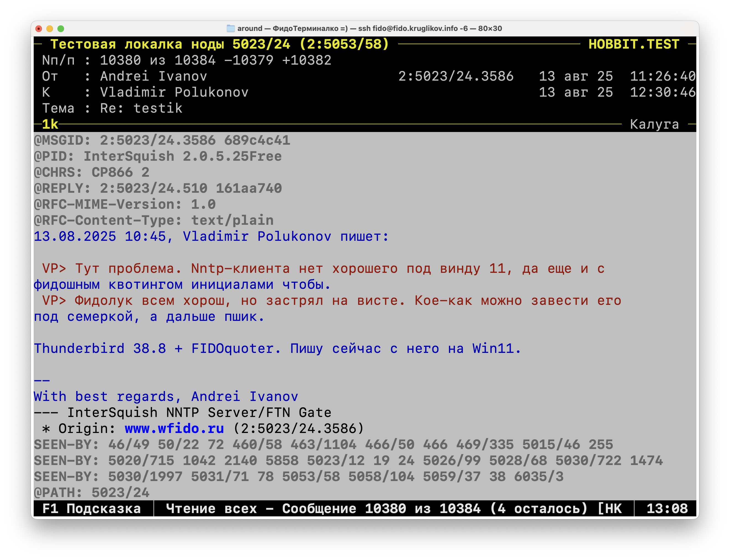Click the status bar clock 13:08
Screen dimensions: 730x560
(667, 509)
